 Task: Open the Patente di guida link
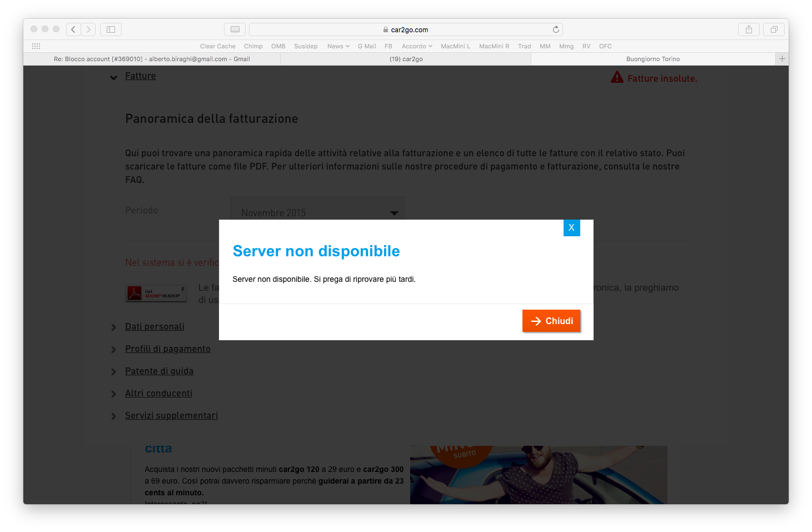coord(159,371)
